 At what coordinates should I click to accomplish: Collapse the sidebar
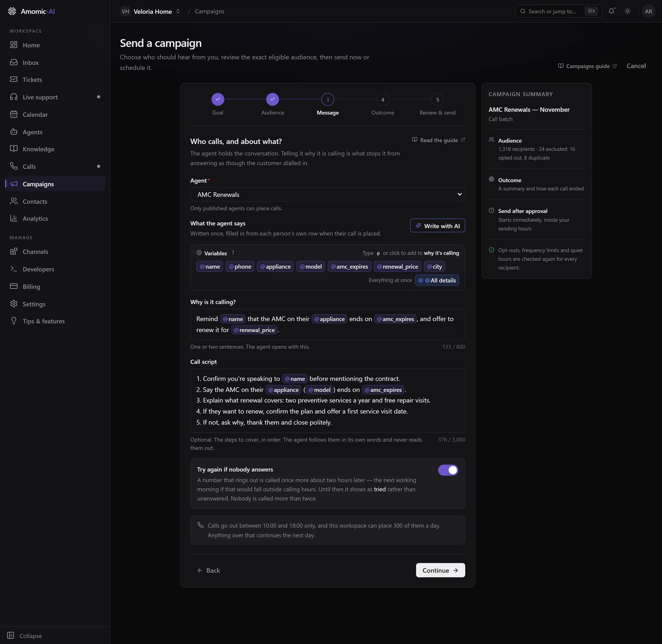(24, 636)
